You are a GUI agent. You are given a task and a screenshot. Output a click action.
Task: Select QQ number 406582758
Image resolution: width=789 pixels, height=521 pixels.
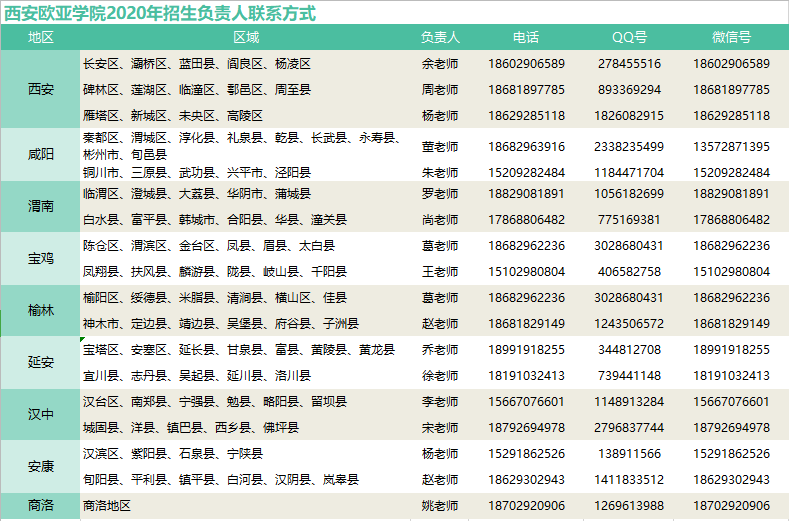[629, 272]
